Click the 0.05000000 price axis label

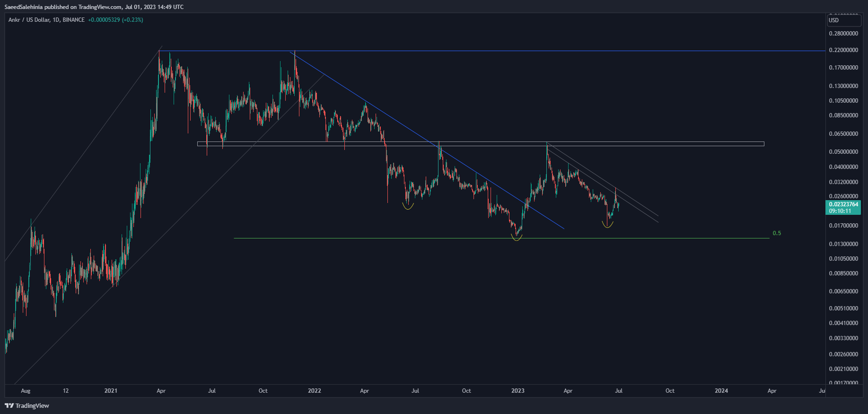point(843,152)
